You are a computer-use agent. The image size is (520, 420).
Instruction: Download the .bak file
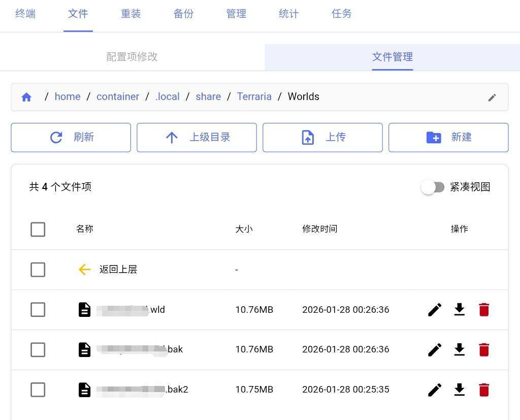click(x=459, y=350)
